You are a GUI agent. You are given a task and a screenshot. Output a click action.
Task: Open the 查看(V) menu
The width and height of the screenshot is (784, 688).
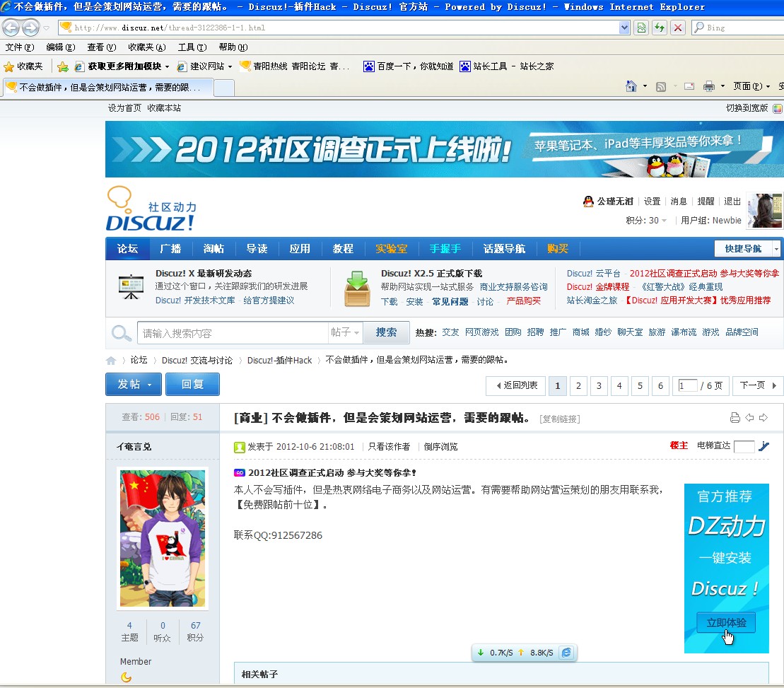[102, 47]
